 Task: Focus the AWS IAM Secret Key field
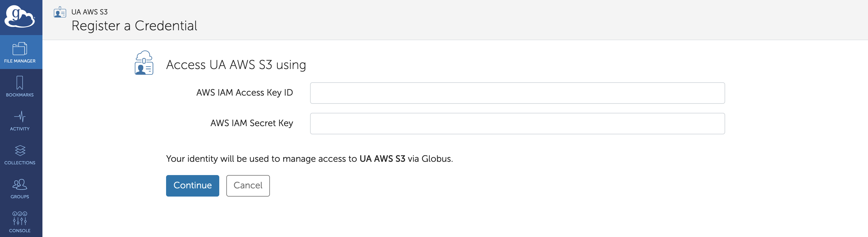coord(517,124)
